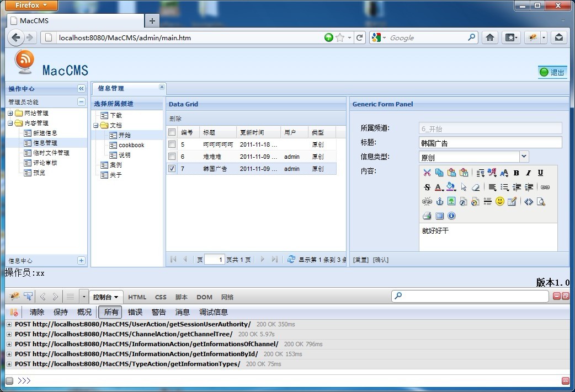The height and width of the screenshot is (392, 575).
Task: Check the checkbox for row 6
Action: [172, 157]
